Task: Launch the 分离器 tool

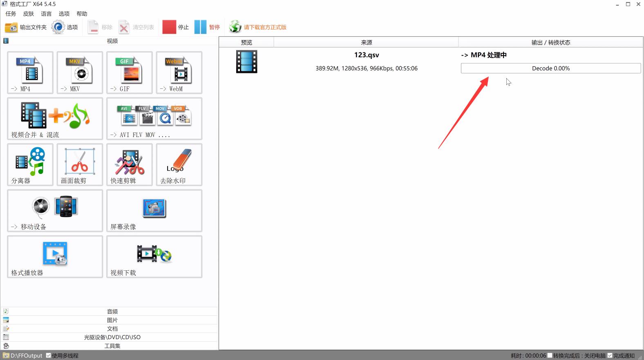Action: point(30,164)
